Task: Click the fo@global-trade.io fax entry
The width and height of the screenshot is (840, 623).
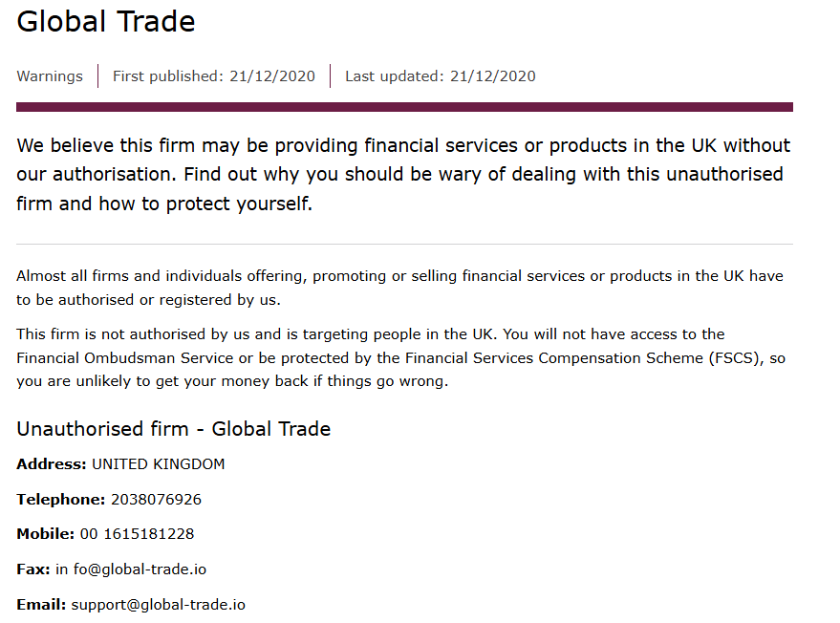Action: click(x=140, y=569)
